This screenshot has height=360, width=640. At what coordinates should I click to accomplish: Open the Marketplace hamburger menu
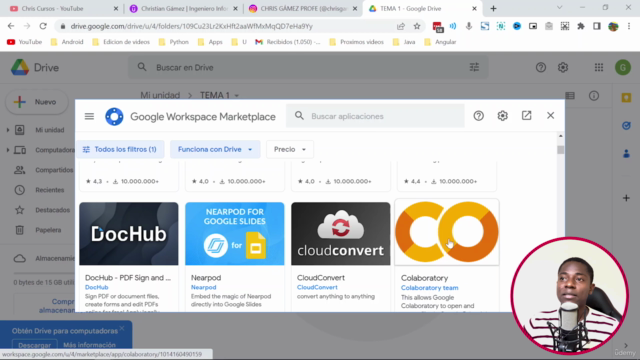pos(89,116)
